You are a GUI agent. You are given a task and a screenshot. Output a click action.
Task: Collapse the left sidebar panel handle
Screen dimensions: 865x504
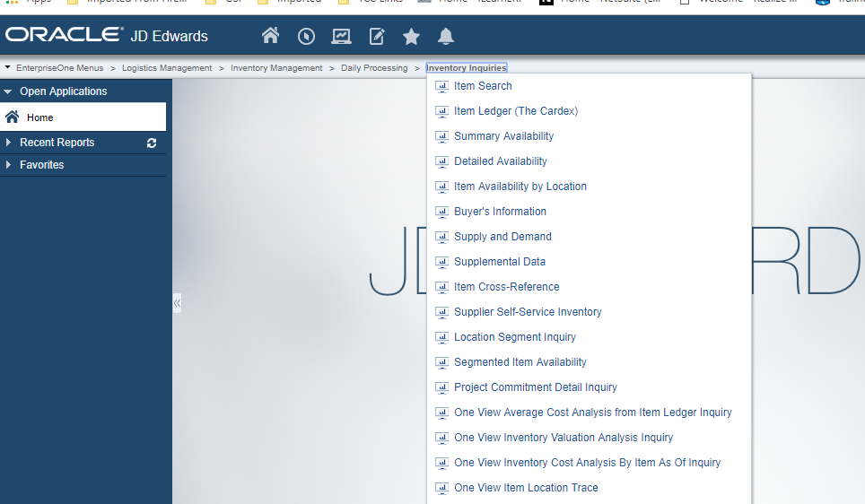pos(177,303)
